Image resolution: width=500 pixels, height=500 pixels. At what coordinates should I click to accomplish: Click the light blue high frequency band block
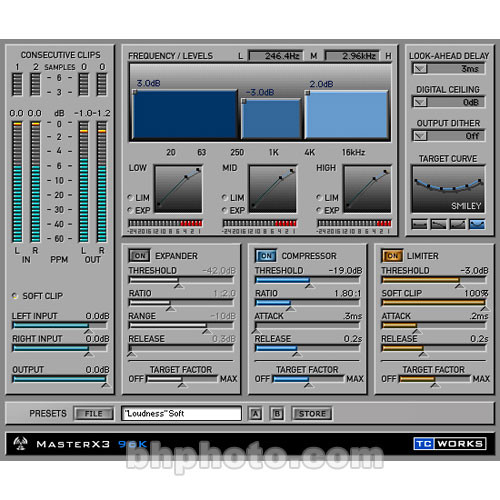click(x=347, y=114)
